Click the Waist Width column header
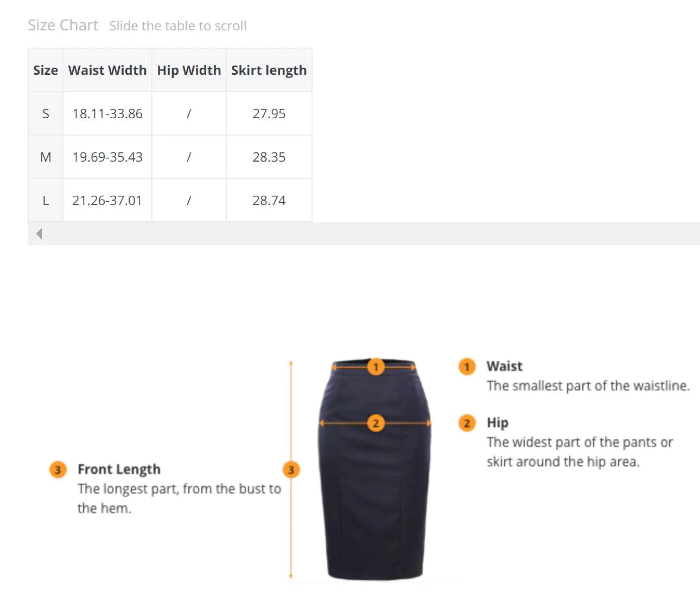700x596 pixels. click(x=107, y=70)
